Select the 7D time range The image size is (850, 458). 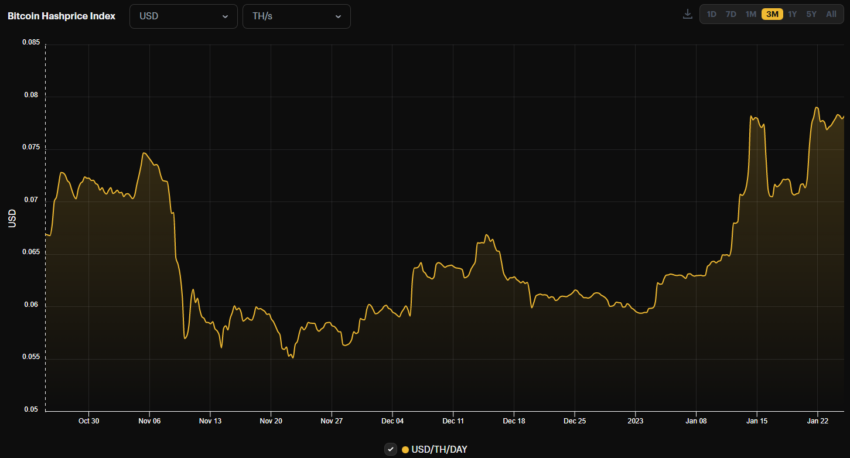(731, 14)
